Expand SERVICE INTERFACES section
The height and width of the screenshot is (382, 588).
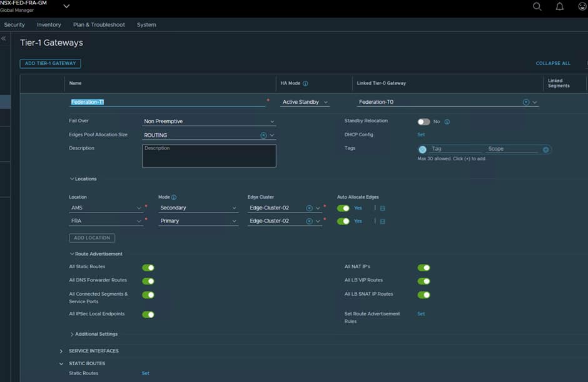(x=61, y=351)
